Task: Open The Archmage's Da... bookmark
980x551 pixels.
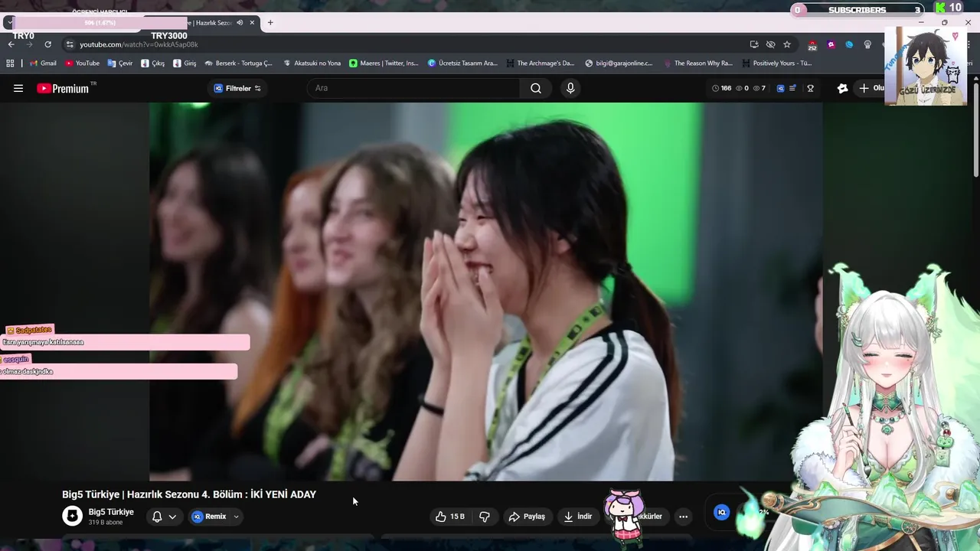Action: 540,64
